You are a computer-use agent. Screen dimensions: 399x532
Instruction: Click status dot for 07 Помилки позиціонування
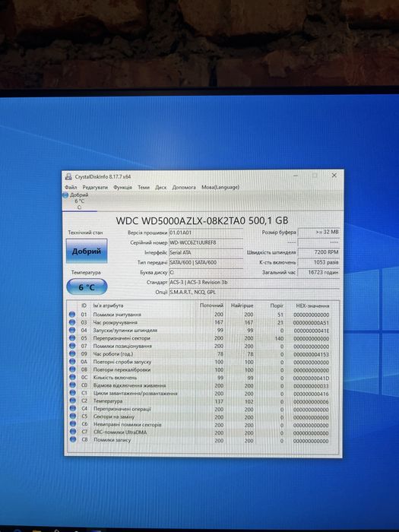click(72, 346)
